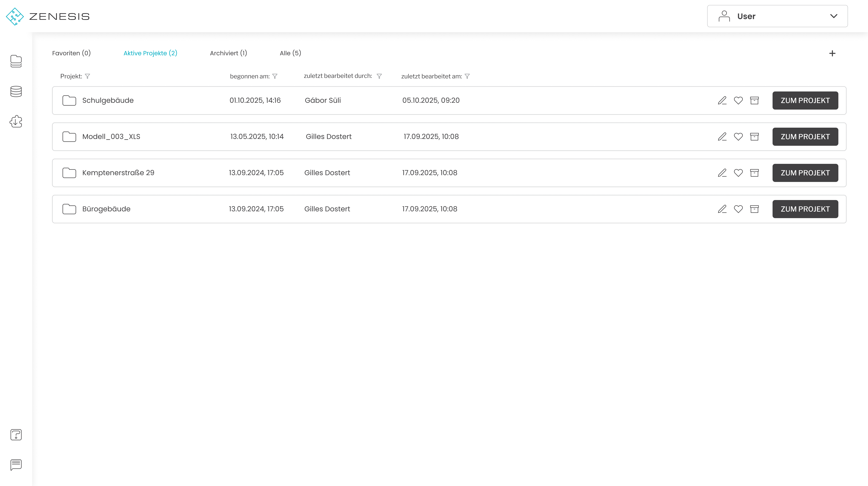Screen dimensions: 868x486
Task: Archive the Bürogebäude project
Action: point(754,209)
